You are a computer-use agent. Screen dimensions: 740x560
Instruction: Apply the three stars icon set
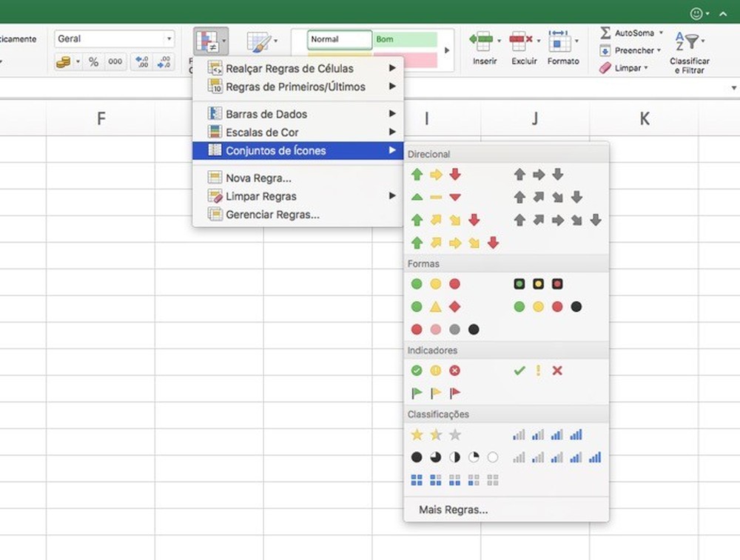436,435
